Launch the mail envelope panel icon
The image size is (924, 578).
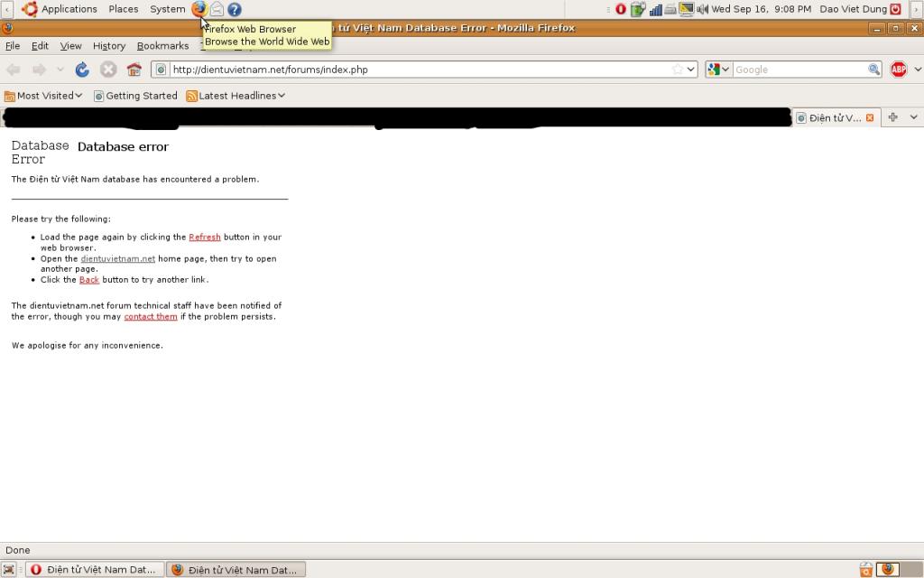pos(217,9)
